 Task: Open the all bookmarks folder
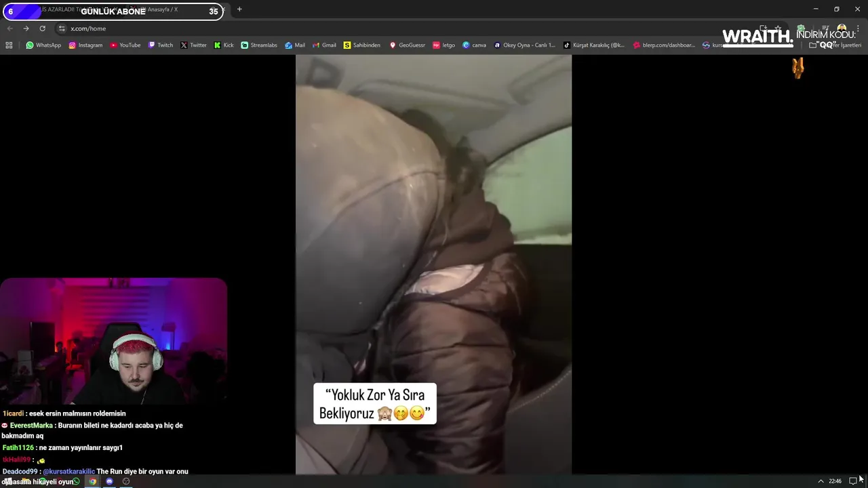point(835,45)
